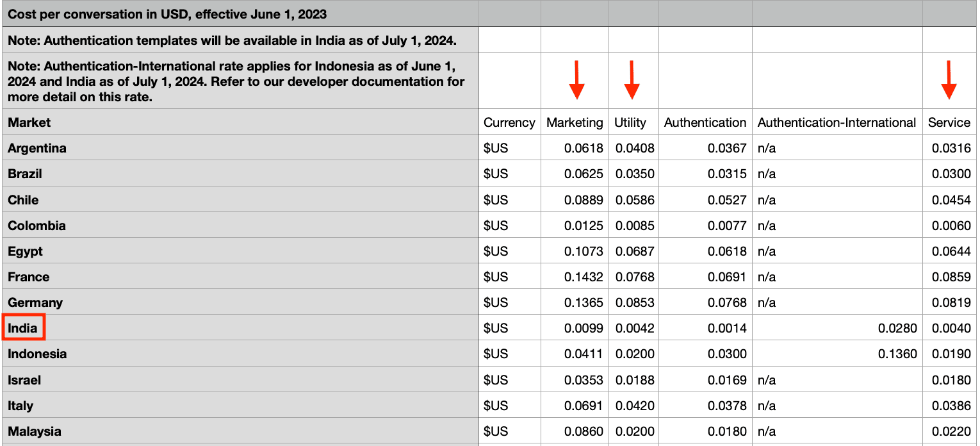
Task: Select the India market cell
Action: [23, 329]
